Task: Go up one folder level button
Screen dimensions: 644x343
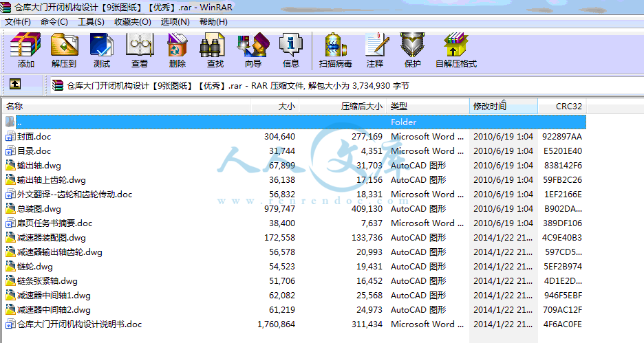Action: [x=15, y=84]
